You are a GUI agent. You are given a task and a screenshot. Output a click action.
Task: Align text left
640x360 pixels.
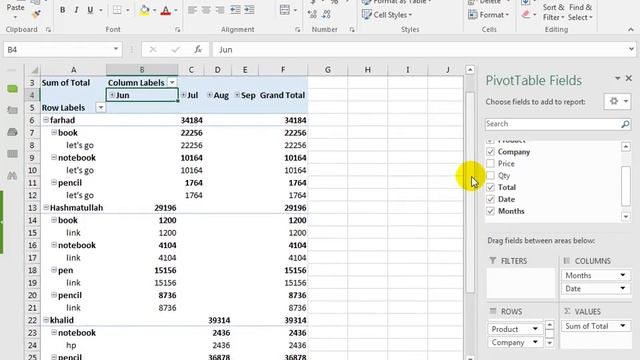(192, 10)
